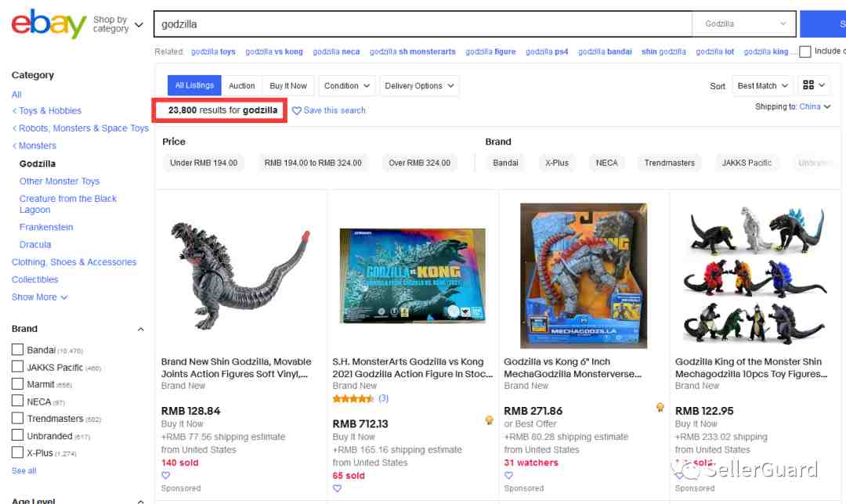Open the Collectibles category
Screen dimensions: 846x504
point(35,279)
